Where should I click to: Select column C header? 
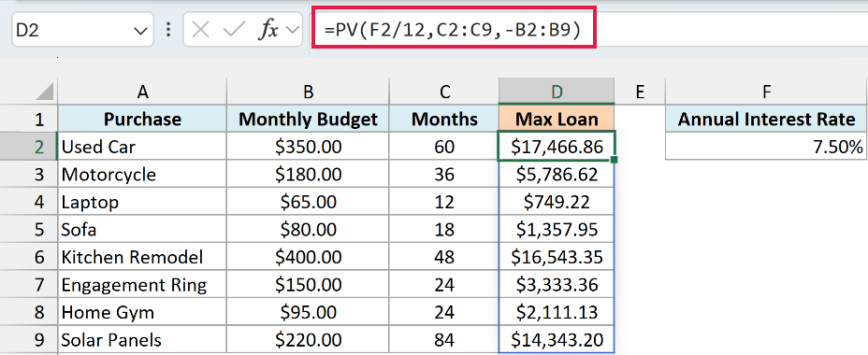point(444,92)
